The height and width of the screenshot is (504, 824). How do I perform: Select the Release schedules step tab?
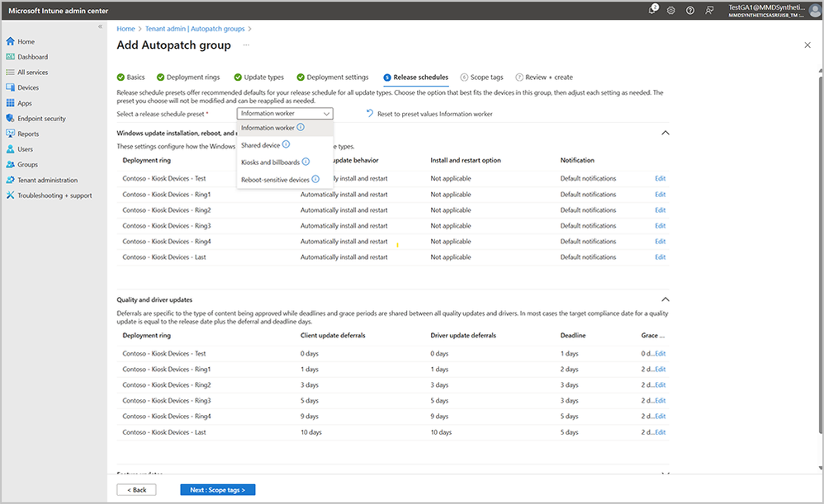coord(415,78)
